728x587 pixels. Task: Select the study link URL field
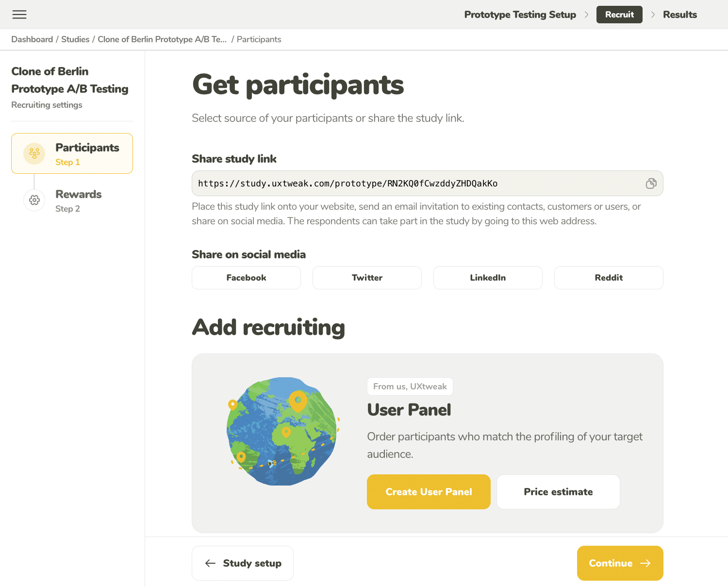coord(417,184)
